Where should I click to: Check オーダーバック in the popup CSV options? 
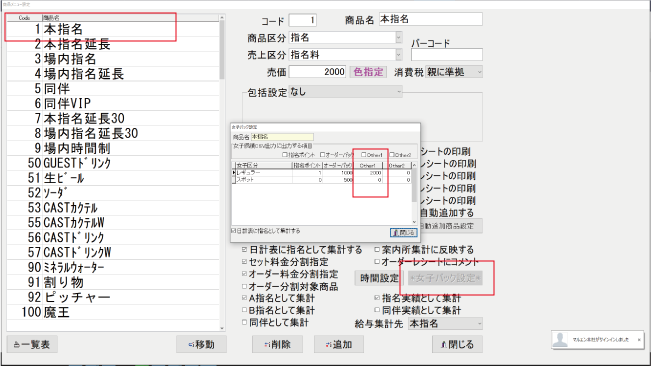coord(322,155)
